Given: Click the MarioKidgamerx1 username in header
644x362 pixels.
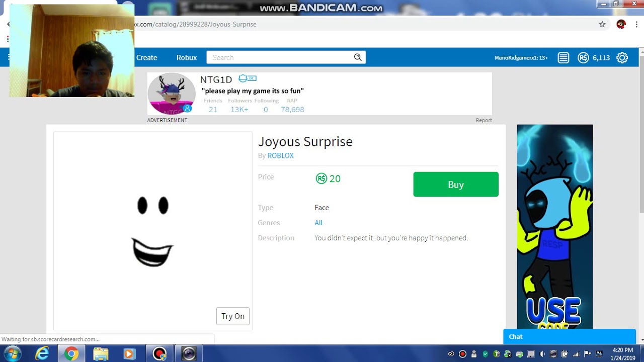Looking at the screenshot, I should (521, 58).
